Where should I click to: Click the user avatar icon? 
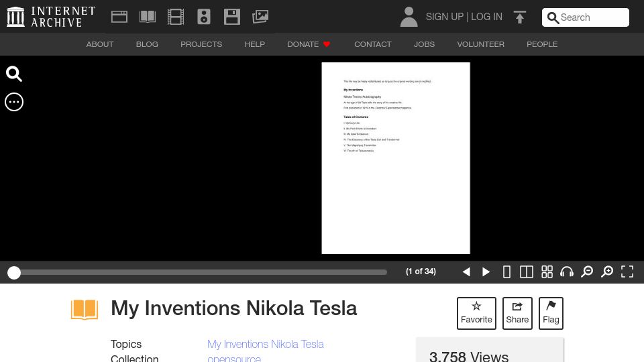point(409,17)
